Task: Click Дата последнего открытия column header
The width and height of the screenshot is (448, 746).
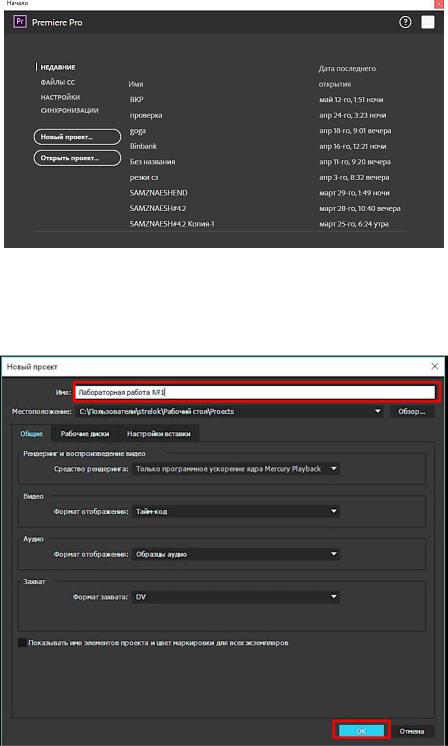Action: click(x=347, y=76)
